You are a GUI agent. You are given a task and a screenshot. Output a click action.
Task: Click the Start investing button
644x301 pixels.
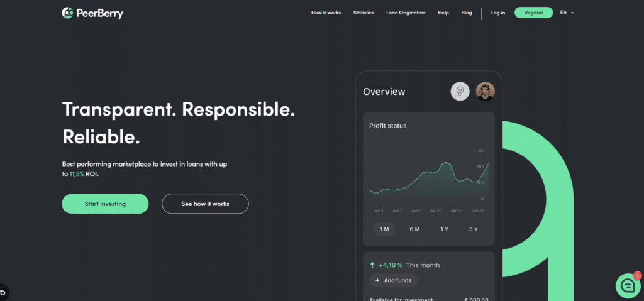[x=105, y=204]
